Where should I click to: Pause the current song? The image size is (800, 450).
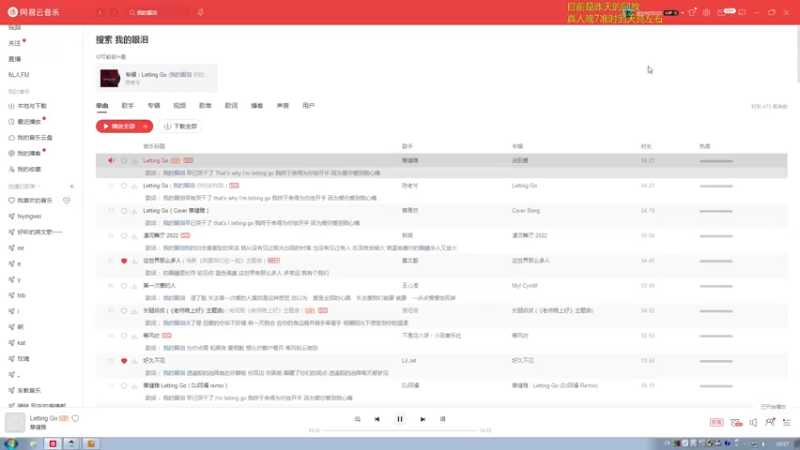399,419
